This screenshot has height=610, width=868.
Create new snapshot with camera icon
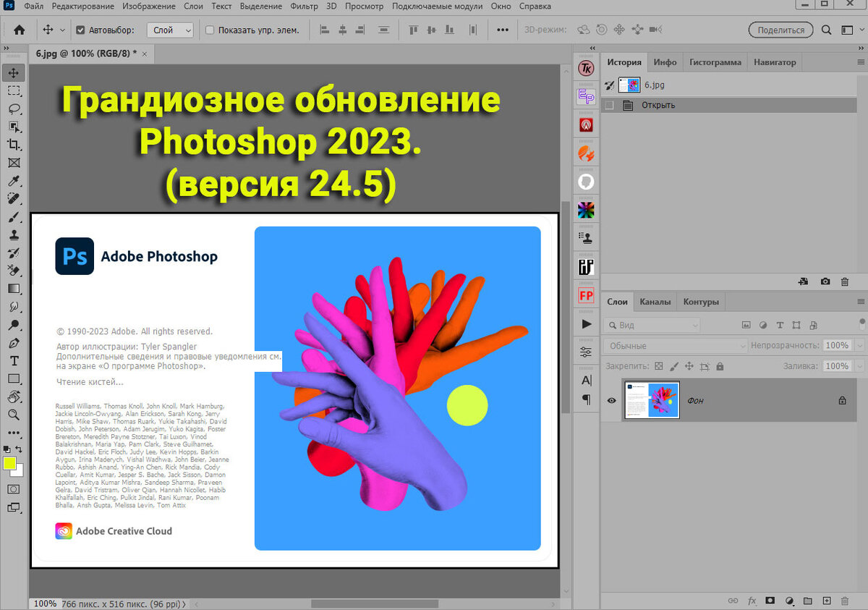click(x=825, y=281)
